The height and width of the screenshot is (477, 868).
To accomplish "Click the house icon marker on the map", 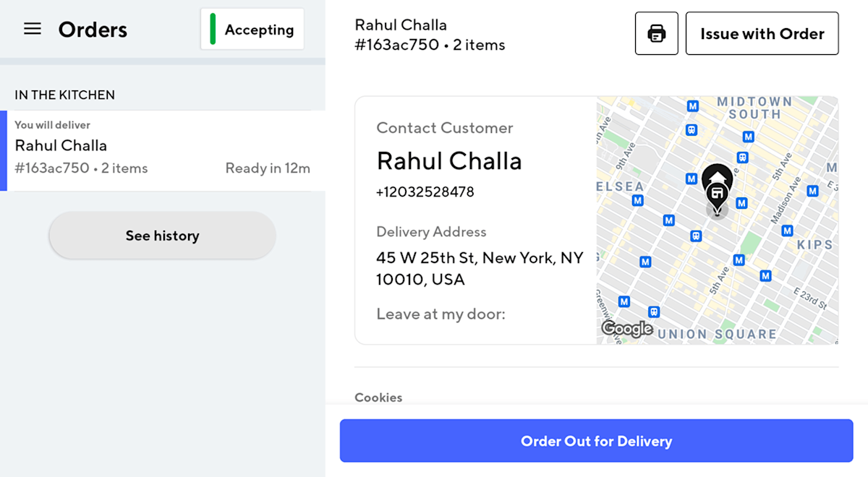I will click(716, 176).
